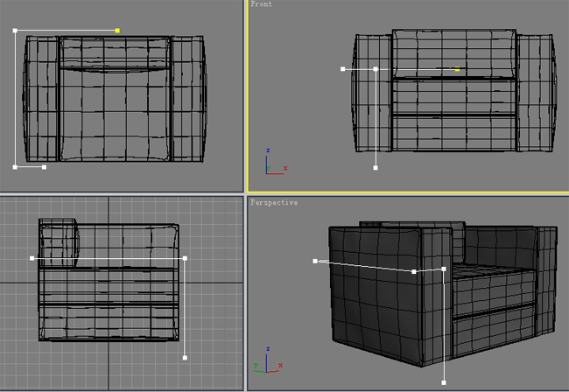Pick the handle ending the short bottom line, top-left viewport
This screenshot has height=392, width=569.
(45, 167)
